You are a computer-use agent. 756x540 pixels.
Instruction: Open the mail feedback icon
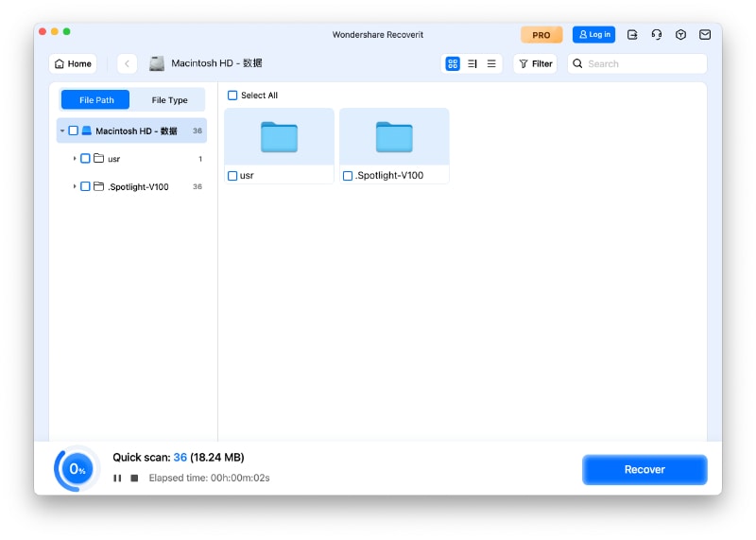coord(704,35)
